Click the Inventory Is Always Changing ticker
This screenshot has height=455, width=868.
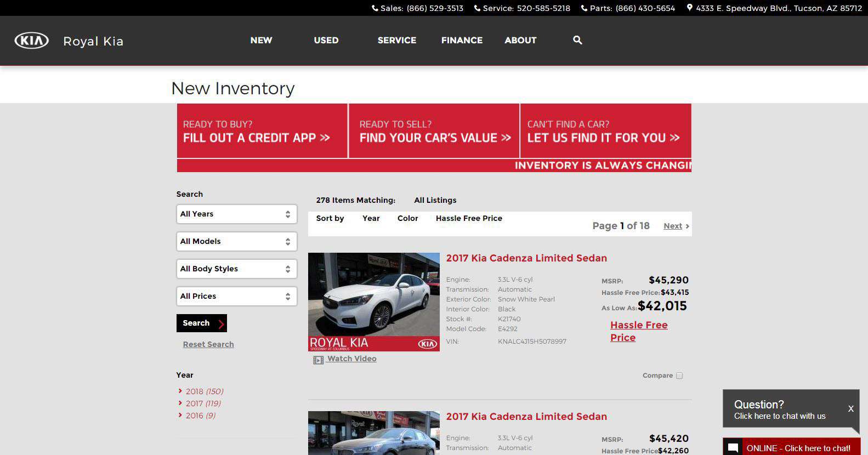(x=434, y=166)
